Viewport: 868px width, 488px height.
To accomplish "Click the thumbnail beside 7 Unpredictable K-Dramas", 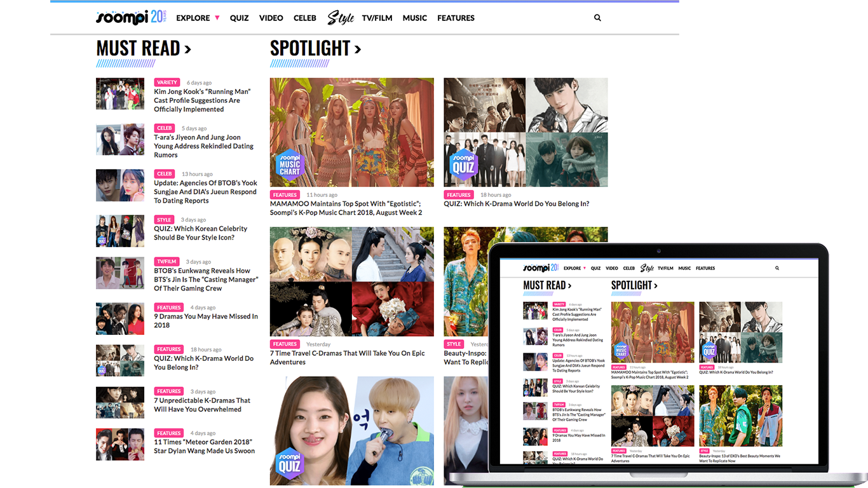I will tap(120, 403).
